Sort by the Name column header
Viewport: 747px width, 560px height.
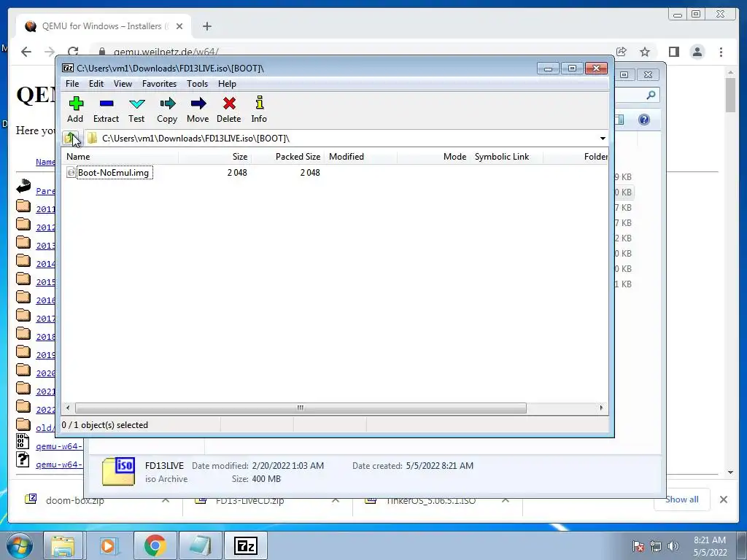pos(120,157)
